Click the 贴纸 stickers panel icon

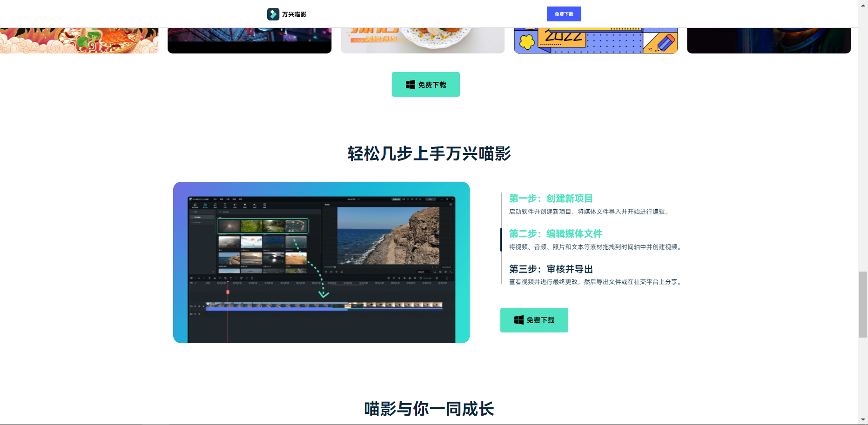[255, 205]
